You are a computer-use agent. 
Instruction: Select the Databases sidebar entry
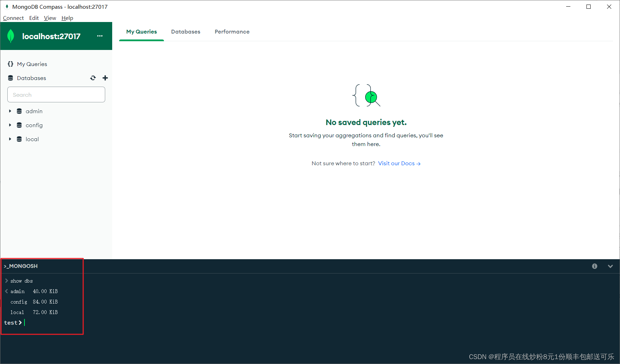click(31, 78)
